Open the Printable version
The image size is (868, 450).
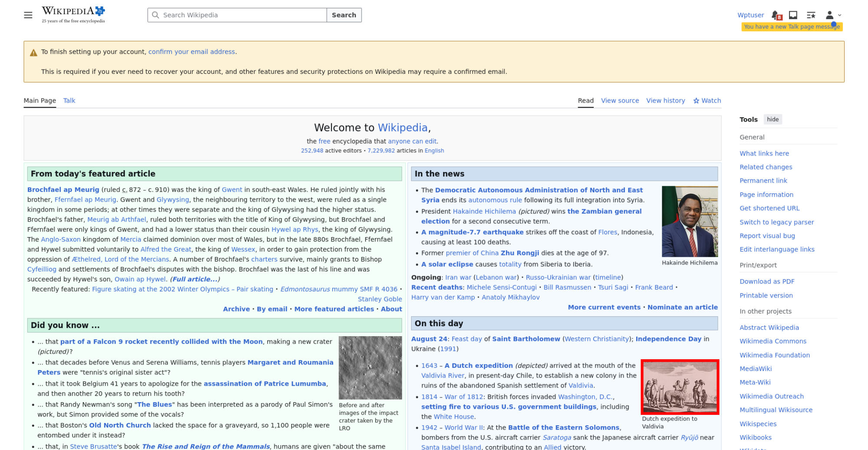pyautogui.click(x=766, y=295)
